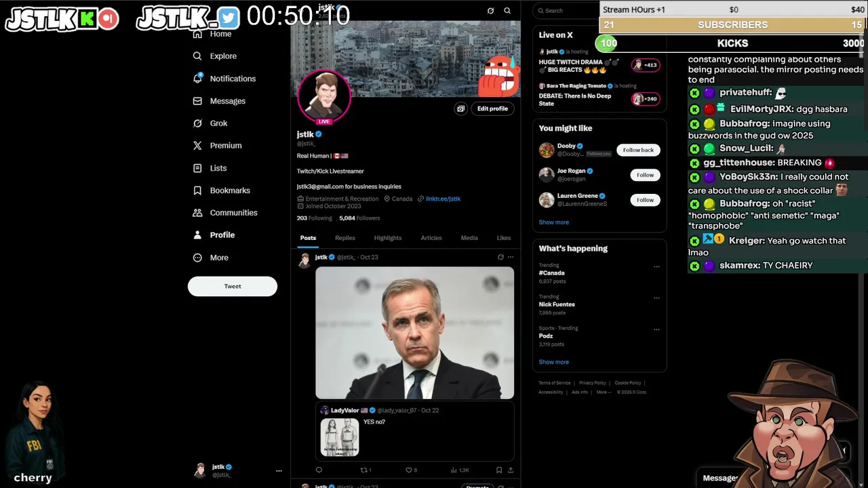Open Dooby's profile avatar
The width and height of the screenshot is (868, 488).
tap(547, 150)
